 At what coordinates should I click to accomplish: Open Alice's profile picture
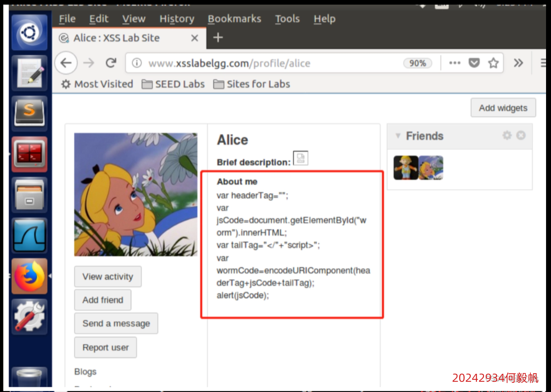pyautogui.click(x=136, y=194)
